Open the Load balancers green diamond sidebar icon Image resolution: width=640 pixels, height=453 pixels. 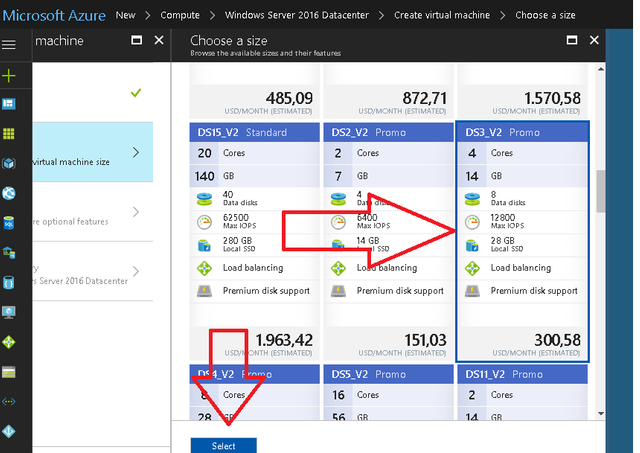(9, 342)
